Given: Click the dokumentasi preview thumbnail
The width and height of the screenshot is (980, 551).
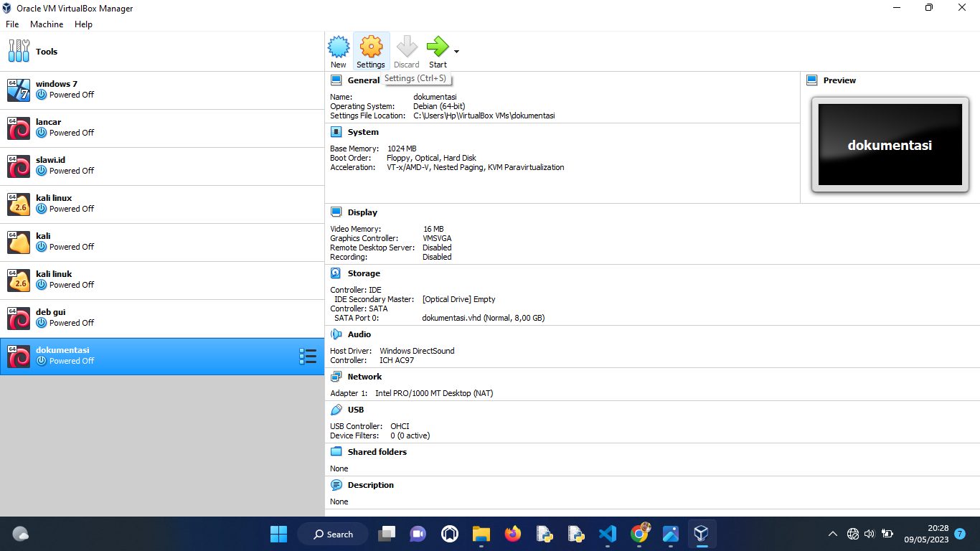Looking at the screenshot, I should pyautogui.click(x=890, y=145).
